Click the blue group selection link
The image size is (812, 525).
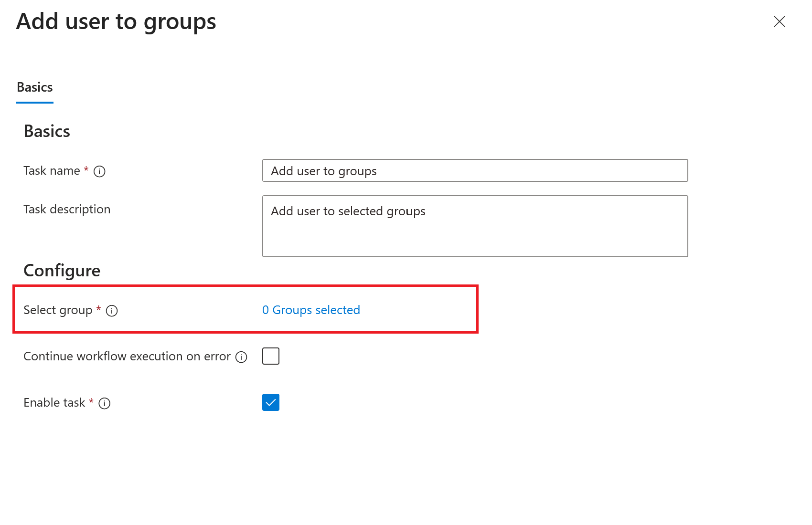click(310, 310)
